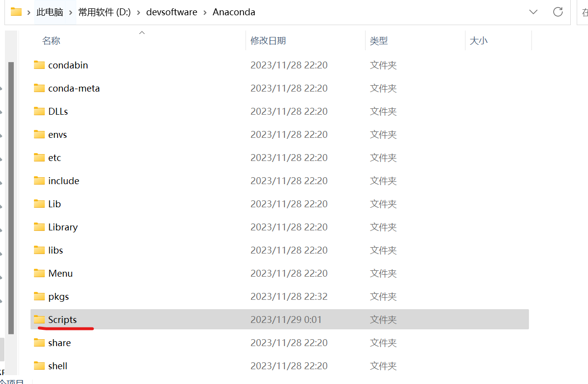Select the libs folder name
Image resolution: width=588 pixels, height=384 pixels.
pyautogui.click(x=56, y=251)
